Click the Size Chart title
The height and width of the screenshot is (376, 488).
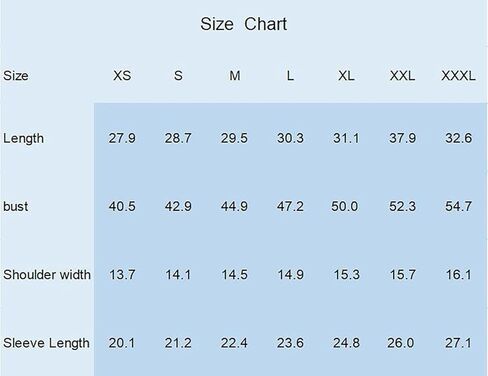click(243, 24)
